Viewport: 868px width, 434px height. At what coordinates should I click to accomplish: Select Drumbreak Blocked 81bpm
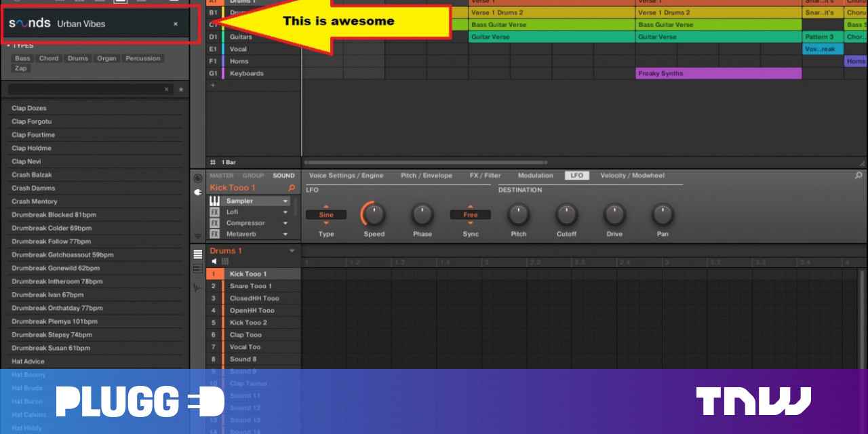point(96,215)
